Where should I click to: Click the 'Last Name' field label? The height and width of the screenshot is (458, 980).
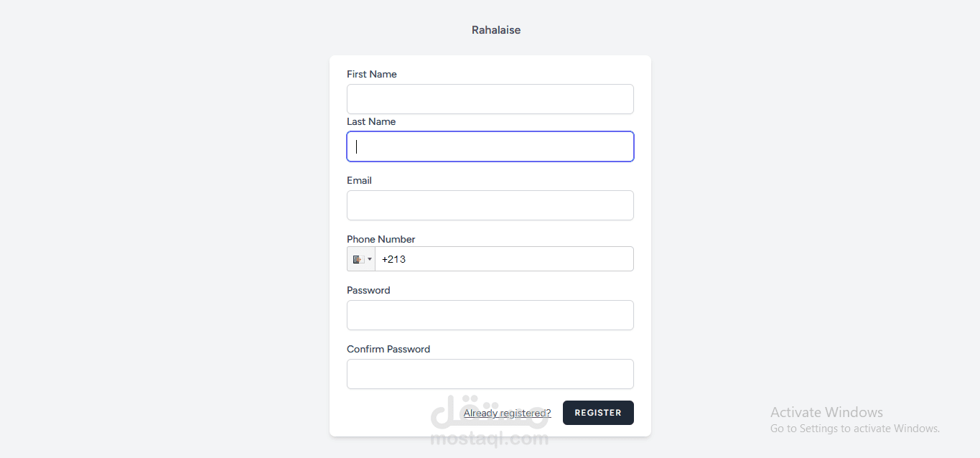(x=371, y=121)
